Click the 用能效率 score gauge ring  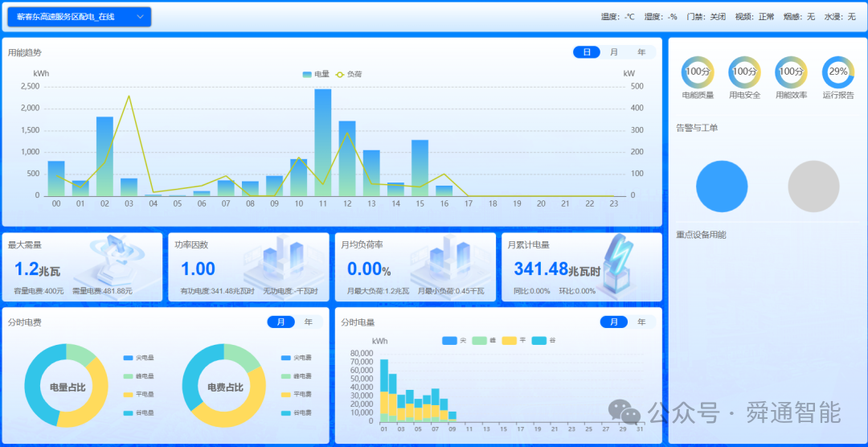[791, 72]
